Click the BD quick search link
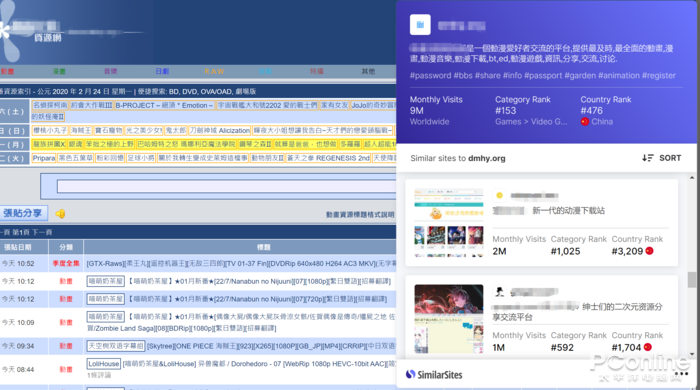Image resolution: width=700 pixels, height=390 pixels. (173, 91)
